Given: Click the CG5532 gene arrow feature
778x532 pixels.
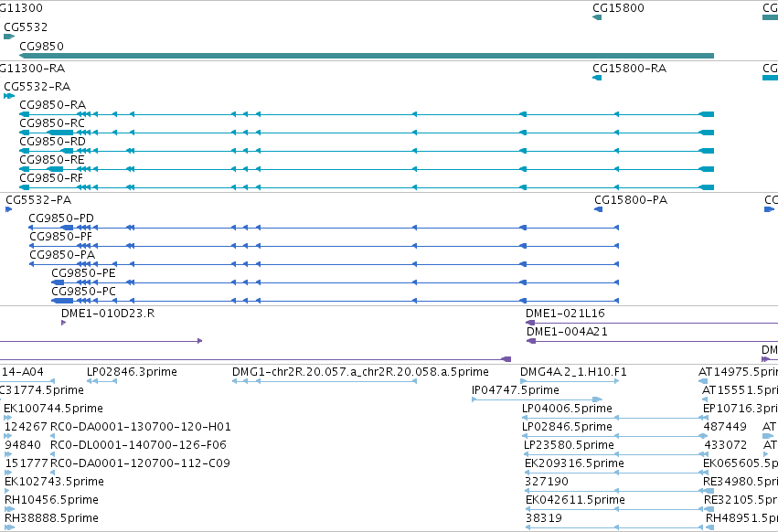Looking at the screenshot, I should coord(9,37).
